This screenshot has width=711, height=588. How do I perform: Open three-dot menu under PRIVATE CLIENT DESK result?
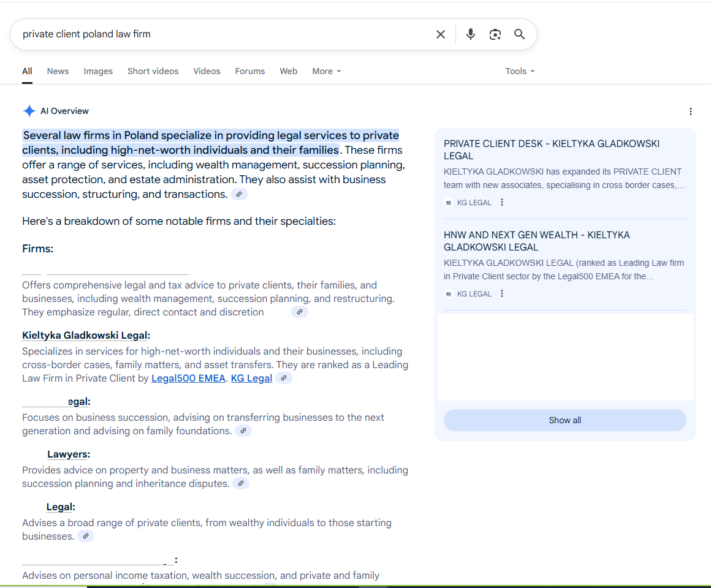[502, 203]
